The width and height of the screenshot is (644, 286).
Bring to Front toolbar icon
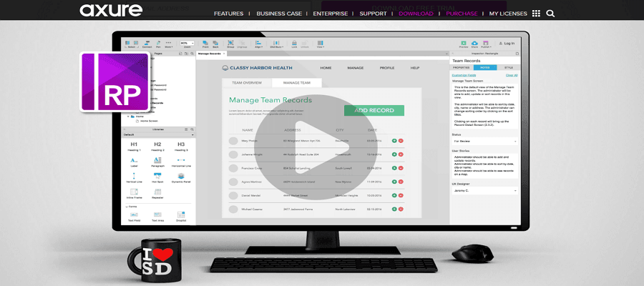point(205,44)
